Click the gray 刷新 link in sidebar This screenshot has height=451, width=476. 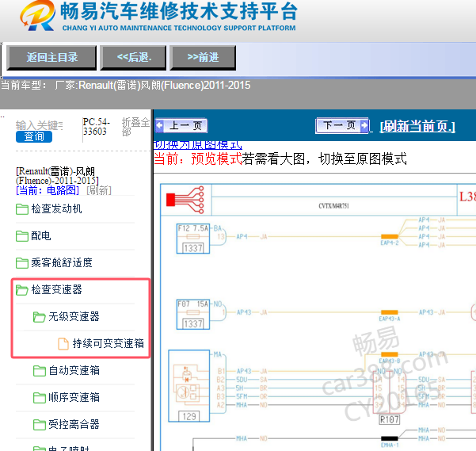pyautogui.click(x=99, y=191)
